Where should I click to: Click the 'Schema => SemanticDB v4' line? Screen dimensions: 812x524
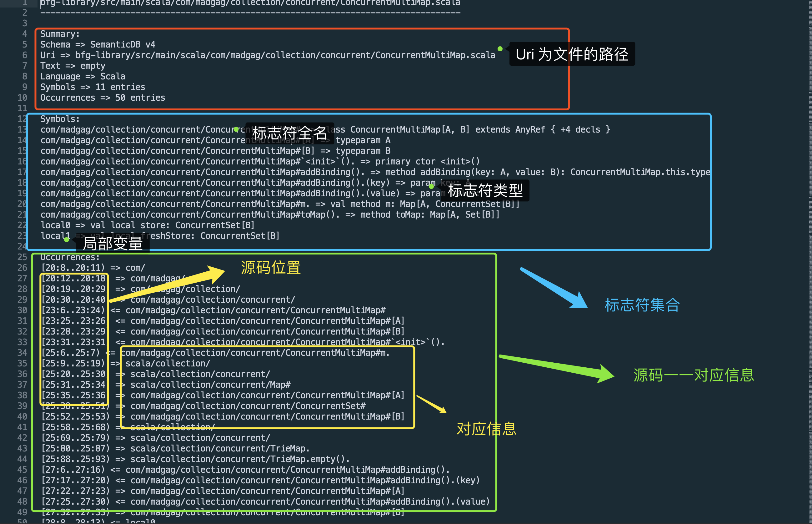(x=98, y=45)
